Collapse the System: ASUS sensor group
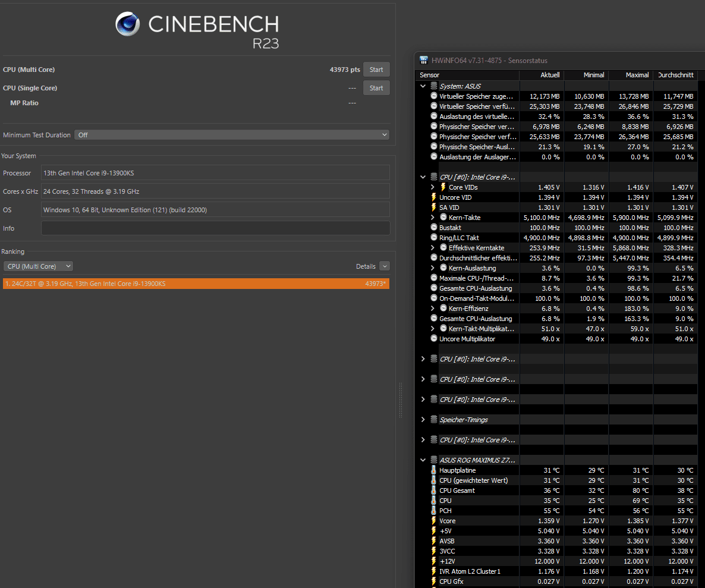This screenshot has width=705, height=588. [x=423, y=86]
